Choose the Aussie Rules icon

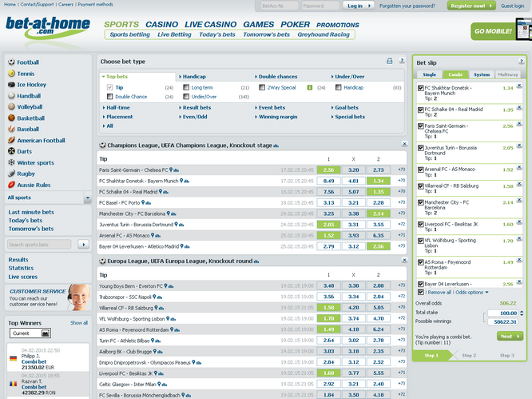[11, 185]
